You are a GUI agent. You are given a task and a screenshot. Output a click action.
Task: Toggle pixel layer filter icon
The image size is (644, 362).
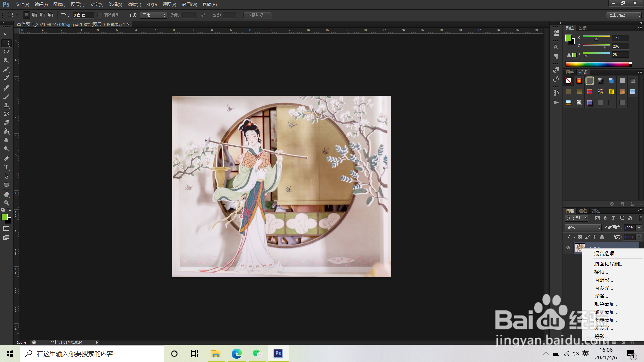[x=597, y=218]
